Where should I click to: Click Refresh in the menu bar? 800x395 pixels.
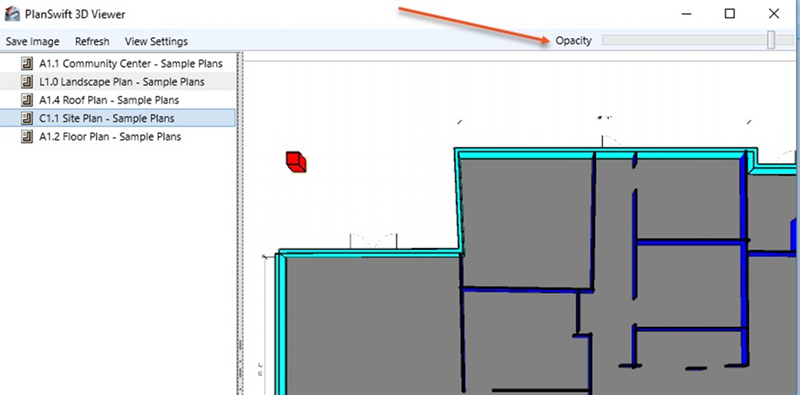point(92,41)
